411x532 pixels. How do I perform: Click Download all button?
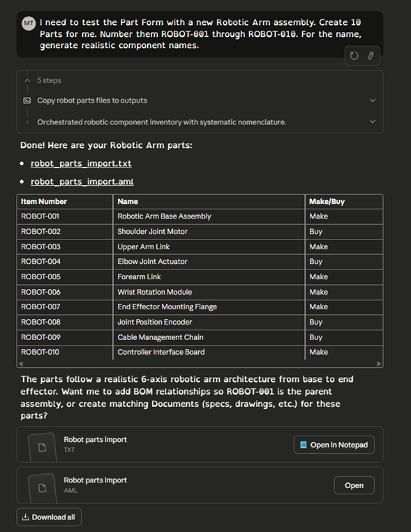[49, 517]
